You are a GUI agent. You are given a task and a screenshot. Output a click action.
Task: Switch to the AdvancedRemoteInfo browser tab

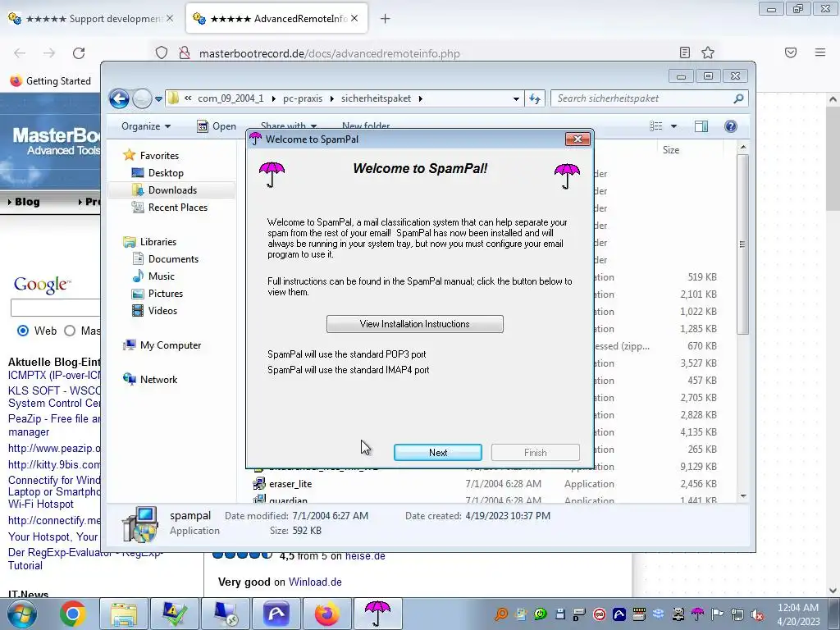[x=276, y=19]
